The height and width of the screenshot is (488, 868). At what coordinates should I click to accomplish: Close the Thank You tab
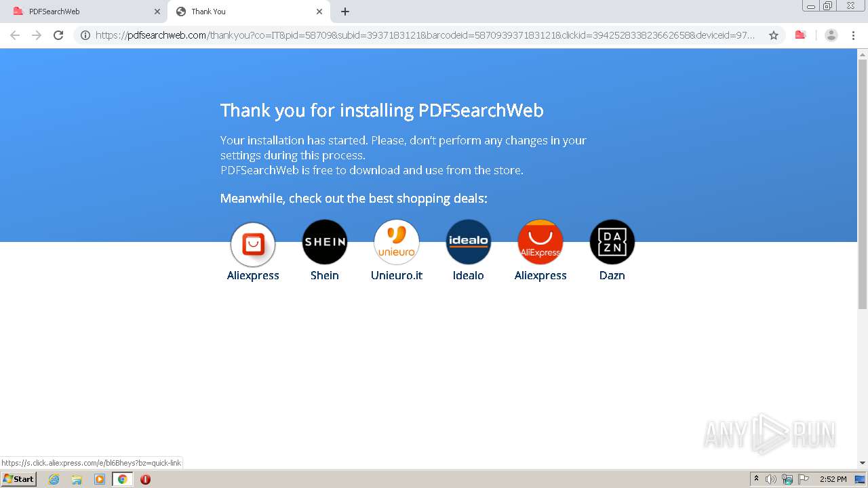(x=319, y=12)
